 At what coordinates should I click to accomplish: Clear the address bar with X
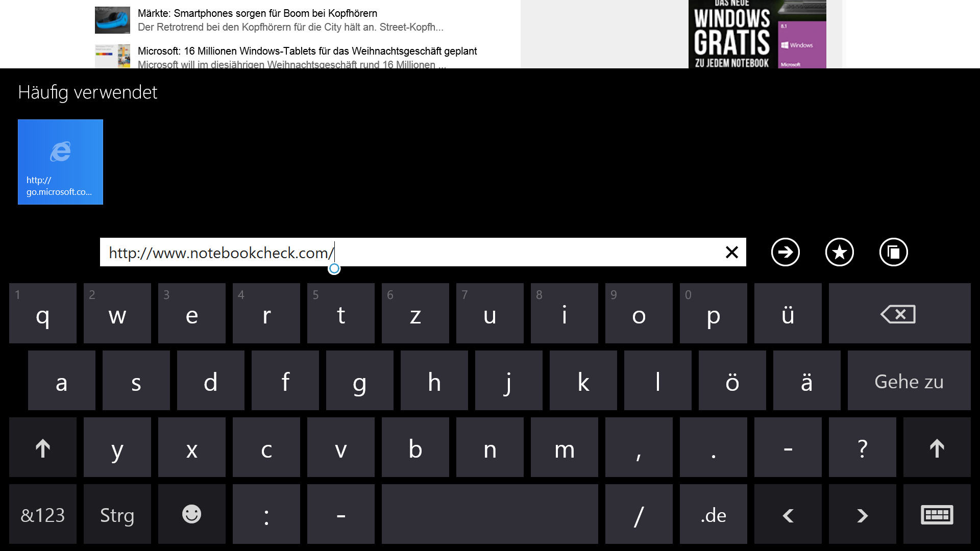[x=732, y=252]
